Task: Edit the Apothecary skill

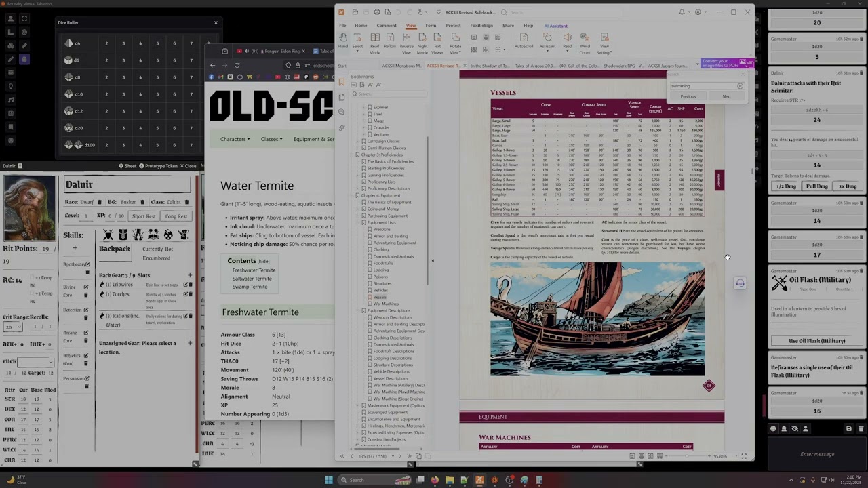Action: point(86,264)
